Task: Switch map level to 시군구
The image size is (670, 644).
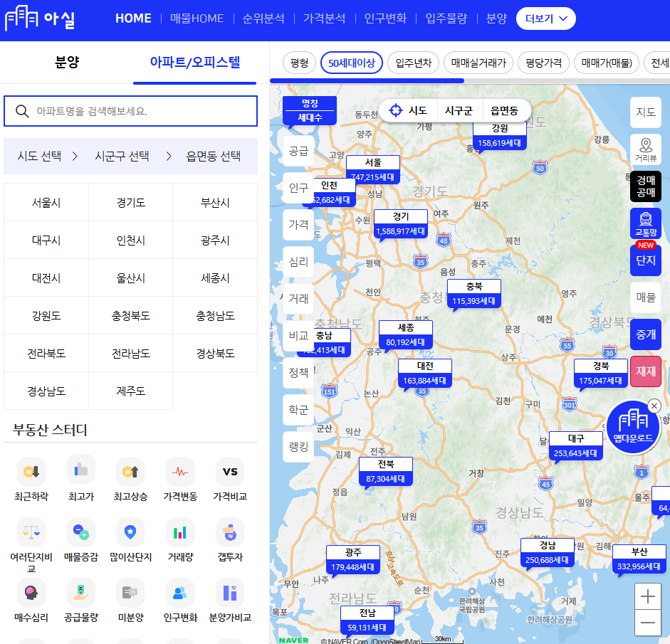Action: 459,110
